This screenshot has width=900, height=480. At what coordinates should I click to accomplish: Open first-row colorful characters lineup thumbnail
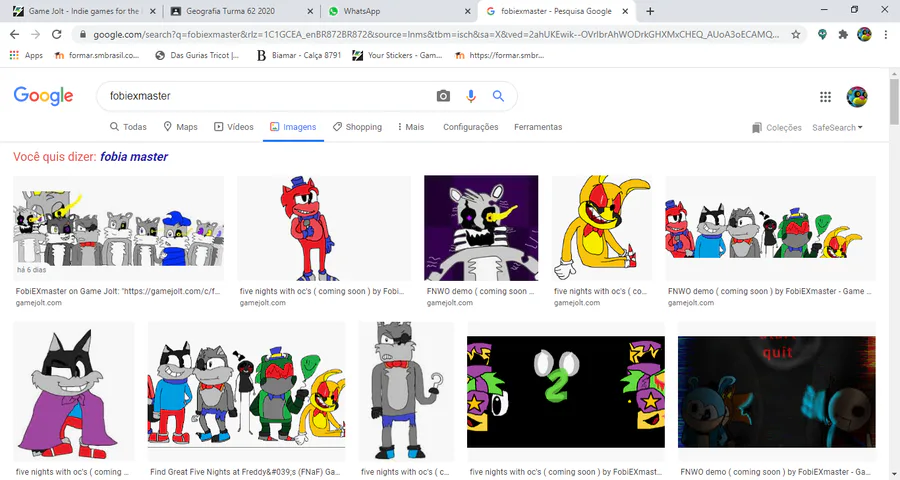click(770, 229)
